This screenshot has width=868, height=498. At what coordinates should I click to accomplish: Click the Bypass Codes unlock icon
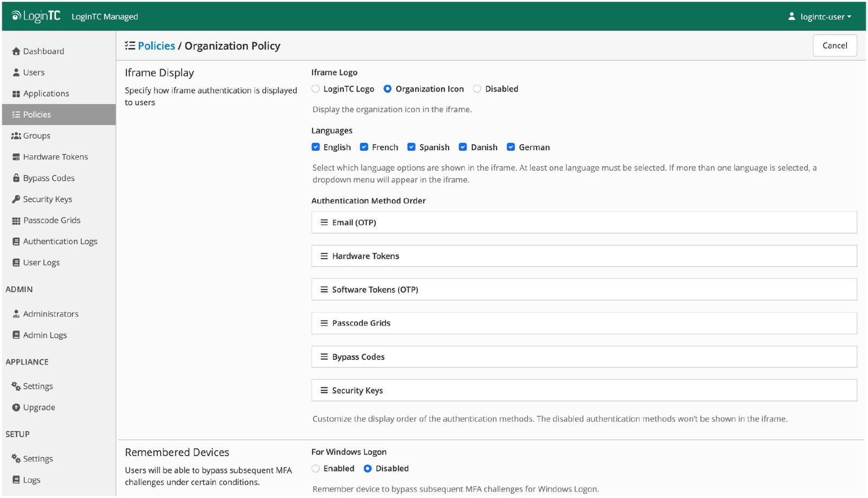[16, 178]
